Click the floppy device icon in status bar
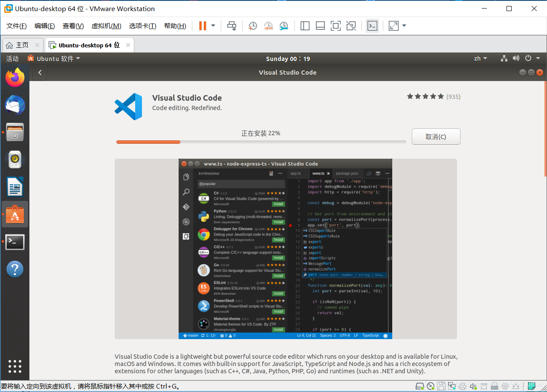The image size is (547, 392). [x=441, y=386]
